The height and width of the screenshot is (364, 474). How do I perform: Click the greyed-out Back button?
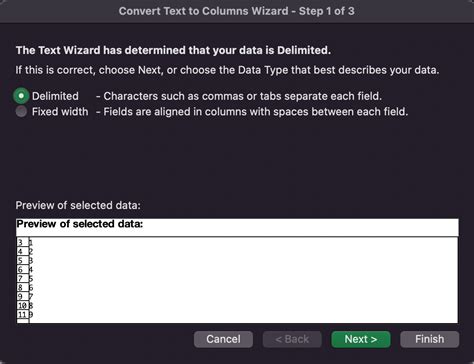pyautogui.click(x=292, y=339)
